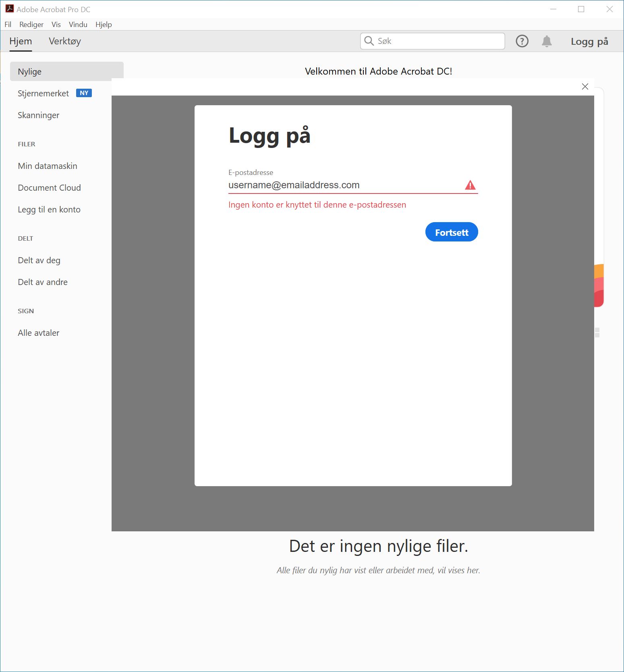This screenshot has width=624, height=672.
Task: Switch to the Hjem tab
Action: 21,41
